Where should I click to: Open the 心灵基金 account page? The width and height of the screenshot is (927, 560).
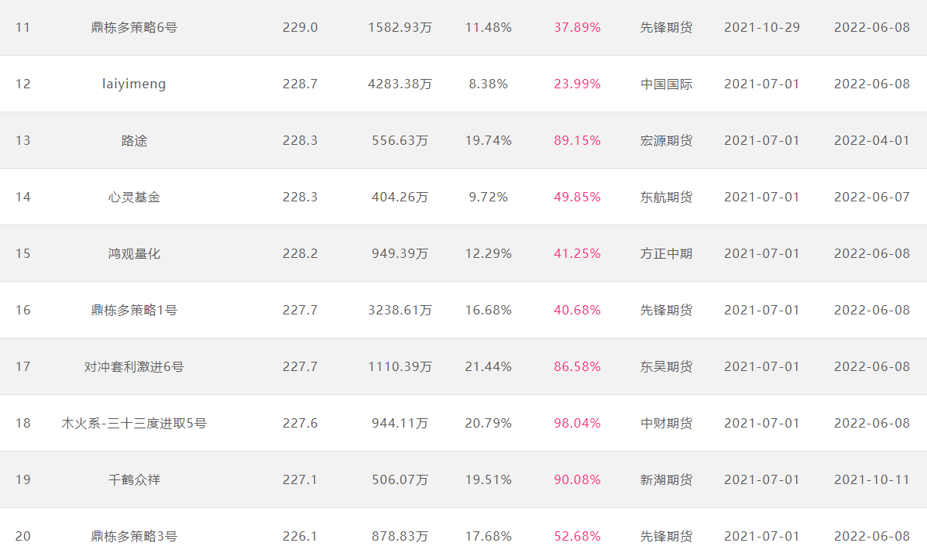pos(134,197)
